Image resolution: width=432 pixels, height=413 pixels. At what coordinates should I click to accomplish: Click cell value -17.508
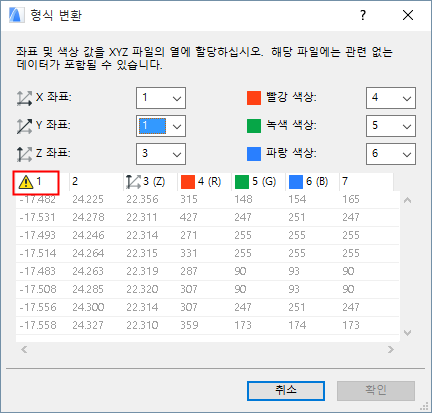click(x=38, y=289)
